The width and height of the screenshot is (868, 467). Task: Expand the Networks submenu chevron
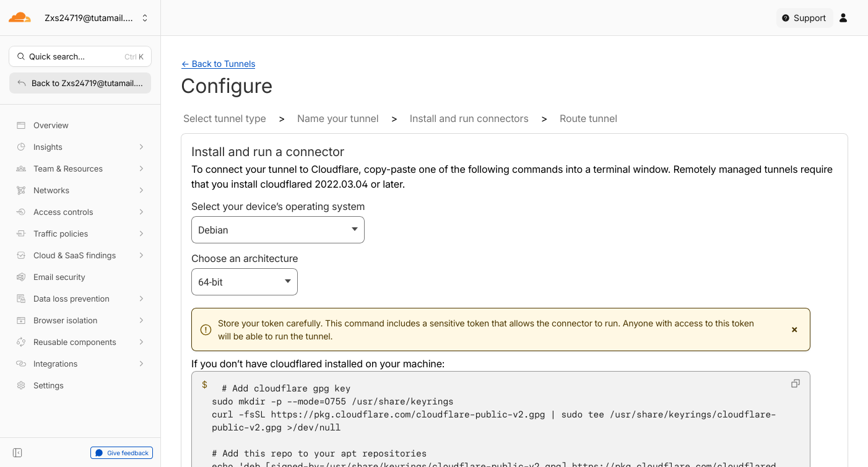point(141,190)
